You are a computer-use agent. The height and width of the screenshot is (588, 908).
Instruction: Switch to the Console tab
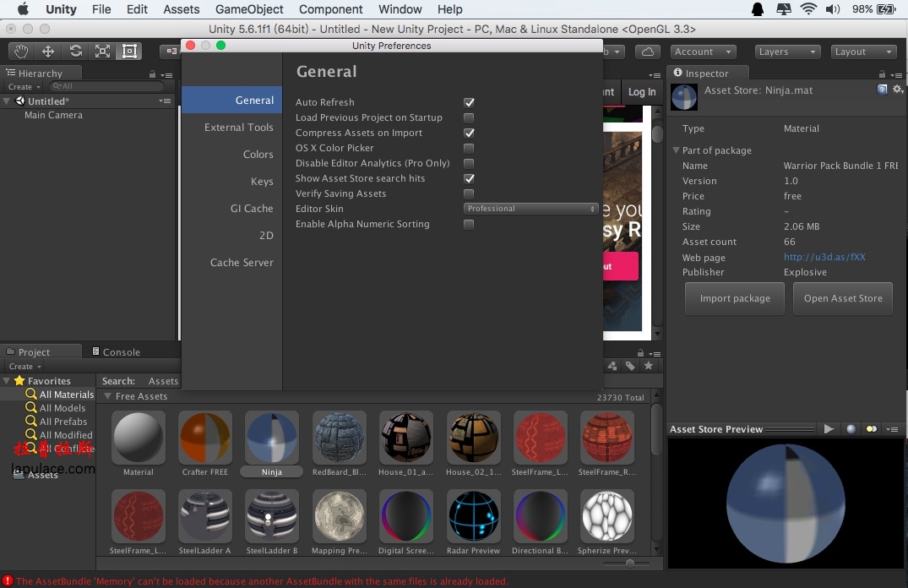tap(121, 352)
